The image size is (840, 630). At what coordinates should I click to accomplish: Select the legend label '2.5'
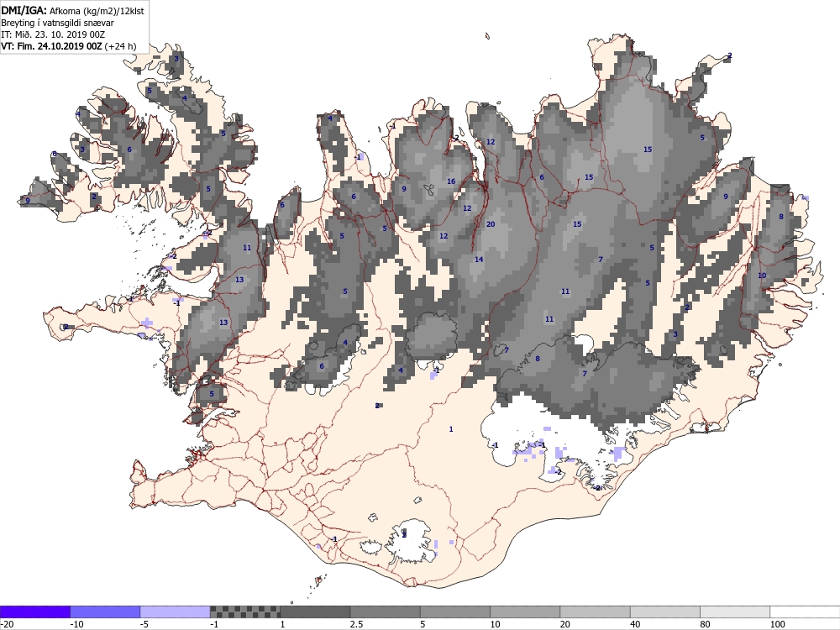(x=356, y=624)
